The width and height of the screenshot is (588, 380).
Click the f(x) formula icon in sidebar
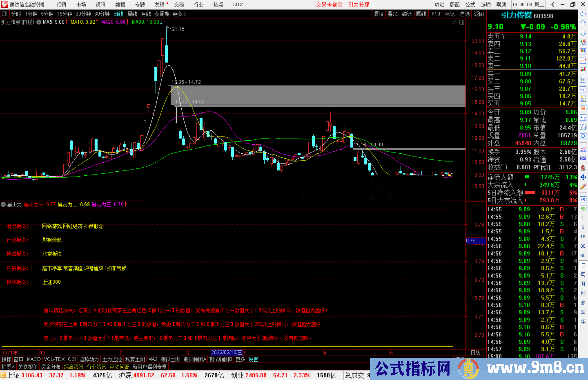(x=583, y=127)
